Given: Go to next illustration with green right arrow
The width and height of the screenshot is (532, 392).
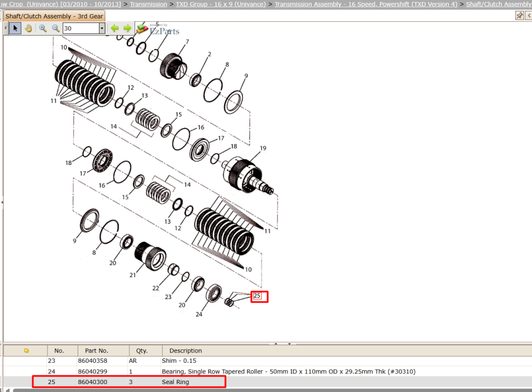Looking at the screenshot, I should (127, 29).
